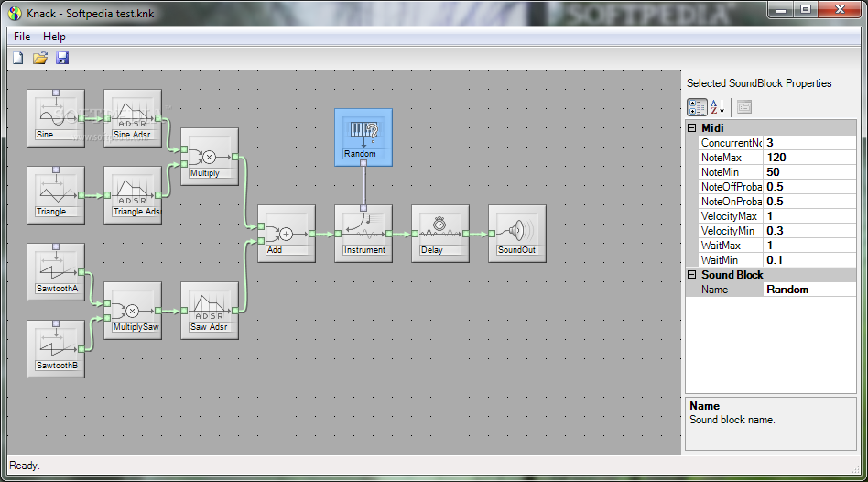The height and width of the screenshot is (482, 868).
Task: Edit the VelocityMin value 0.3
Action: pos(810,231)
